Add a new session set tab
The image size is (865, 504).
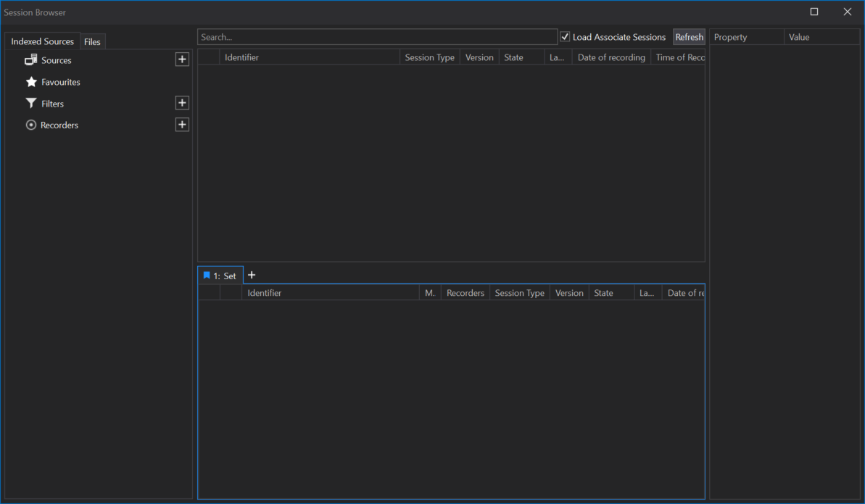[252, 275]
